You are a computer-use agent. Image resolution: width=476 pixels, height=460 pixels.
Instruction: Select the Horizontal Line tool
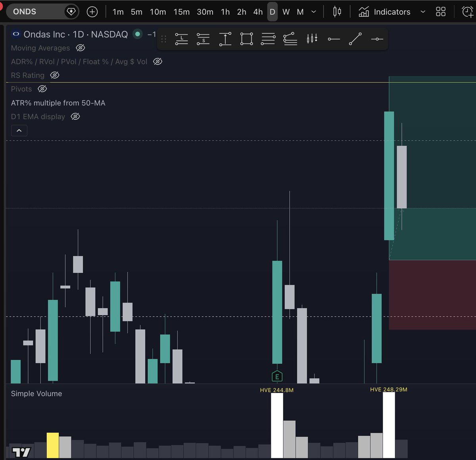point(377,39)
